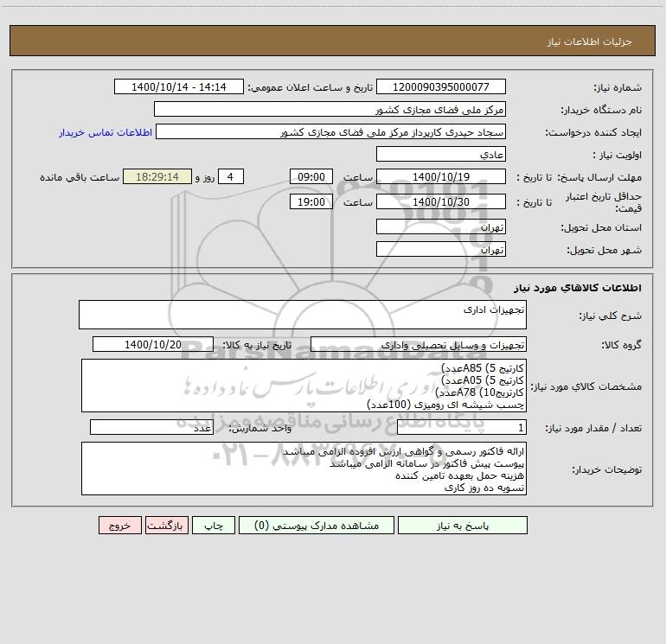The image size is (666, 644).
Task: Click label گروه کالا
Action: point(621,345)
